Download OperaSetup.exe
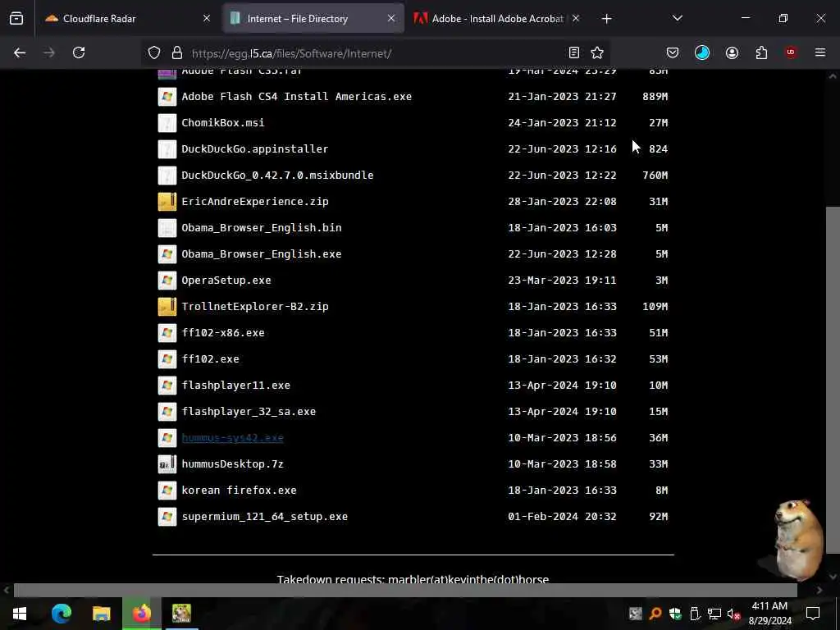This screenshot has width=840, height=630. pos(226,281)
